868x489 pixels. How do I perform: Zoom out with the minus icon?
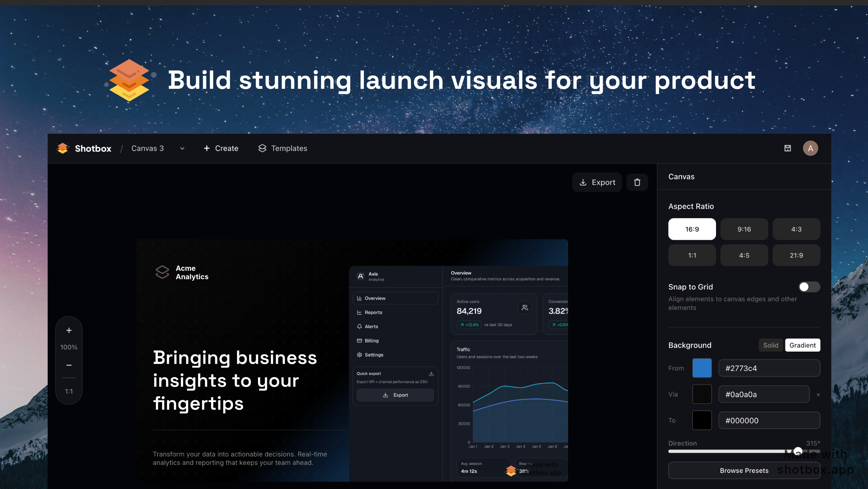click(x=68, y=365)
